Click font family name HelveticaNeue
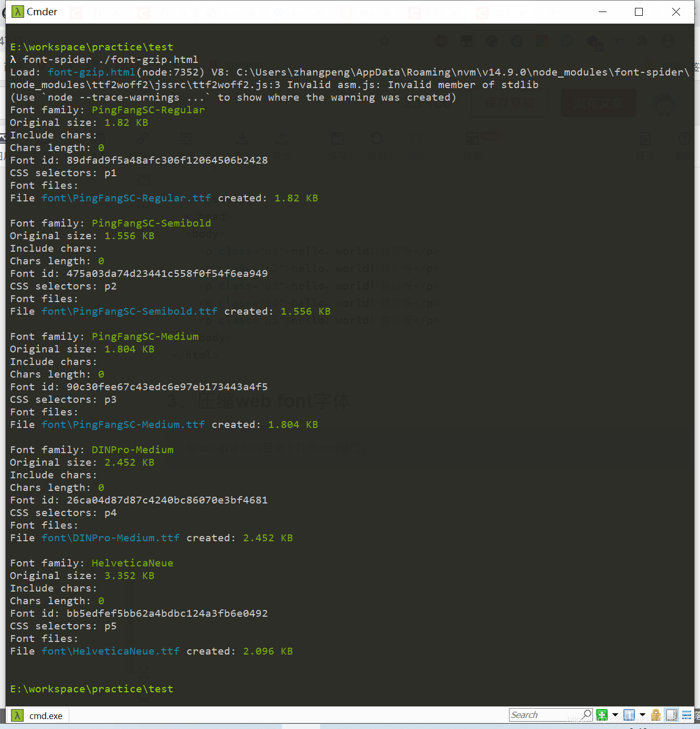This screenshot has width=700, height=729. 132,563
